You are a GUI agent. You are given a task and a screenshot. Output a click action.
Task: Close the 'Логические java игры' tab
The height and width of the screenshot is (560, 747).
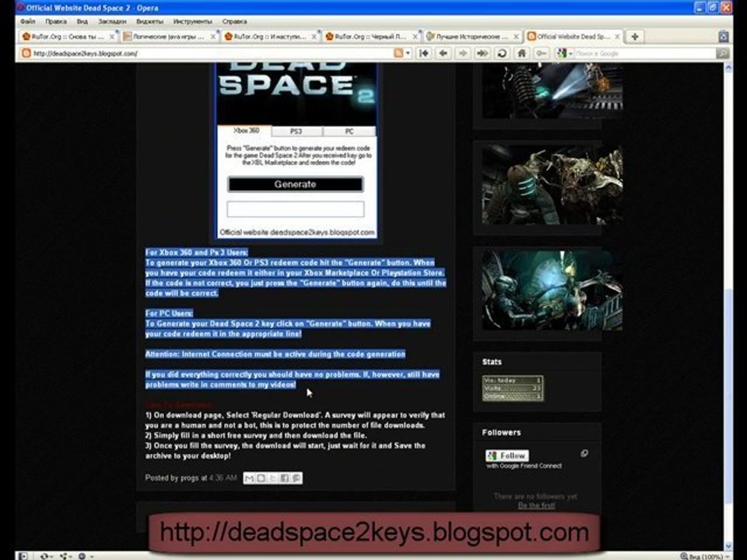[213, 37]
